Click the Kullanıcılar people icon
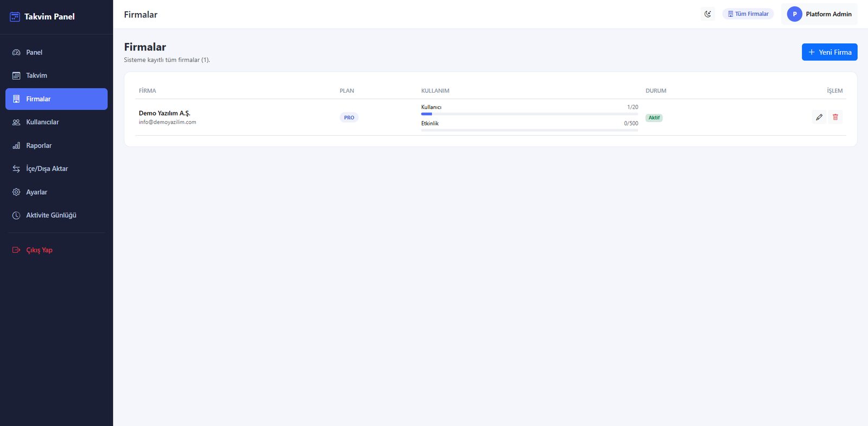The width and height of the screenshot is (868, 426). [16, 123]
